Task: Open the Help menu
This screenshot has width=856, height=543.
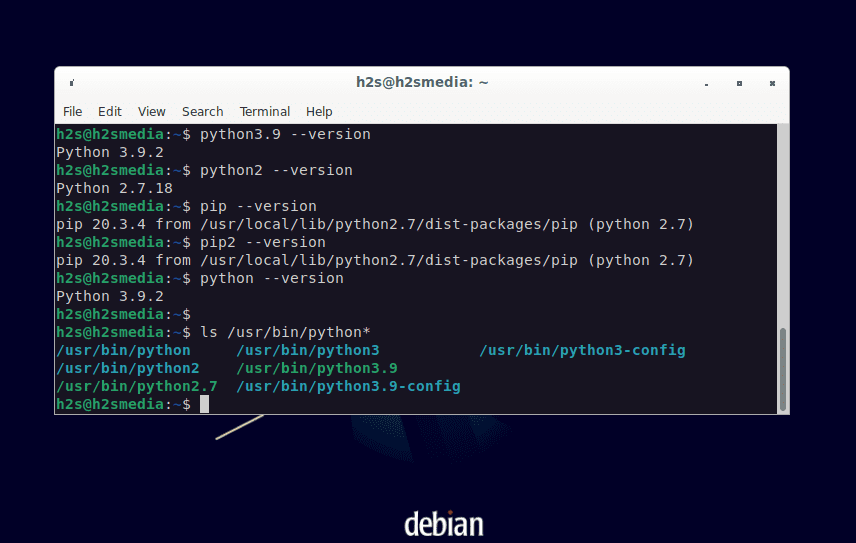Action: pos(319,111)
